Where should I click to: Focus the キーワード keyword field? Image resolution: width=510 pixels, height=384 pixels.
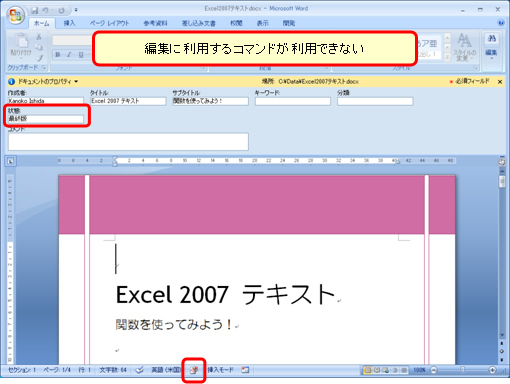coord(293,101)
